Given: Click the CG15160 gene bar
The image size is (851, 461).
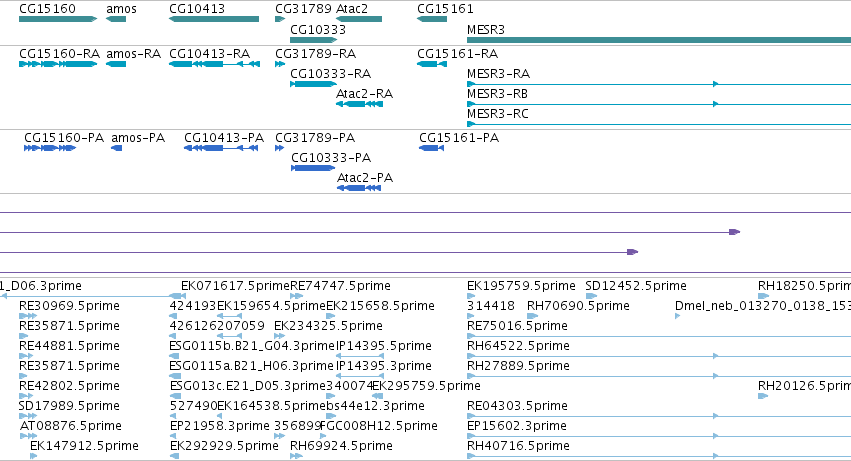Looking at the screenshot, I should pyautogui.click(x=58, y=19).
